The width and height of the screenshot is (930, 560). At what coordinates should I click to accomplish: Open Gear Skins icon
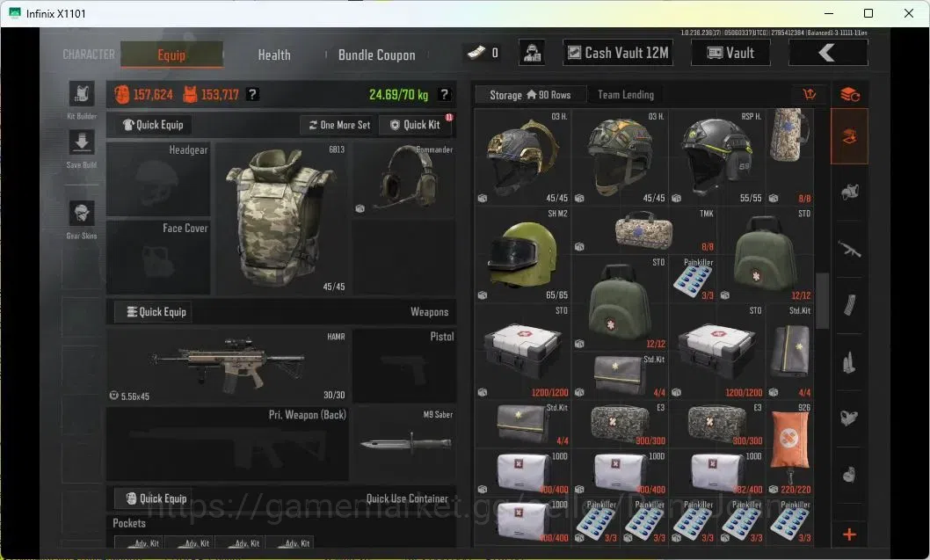coord(82,213)
